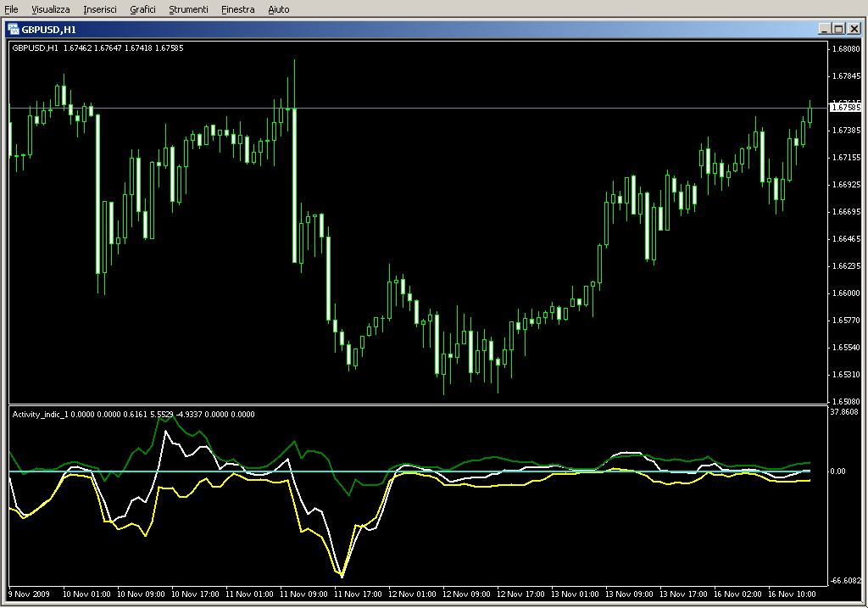The image size is (868, 608).
Task: Click the 1.66000 price scale label
Action: tap(847, 293)
